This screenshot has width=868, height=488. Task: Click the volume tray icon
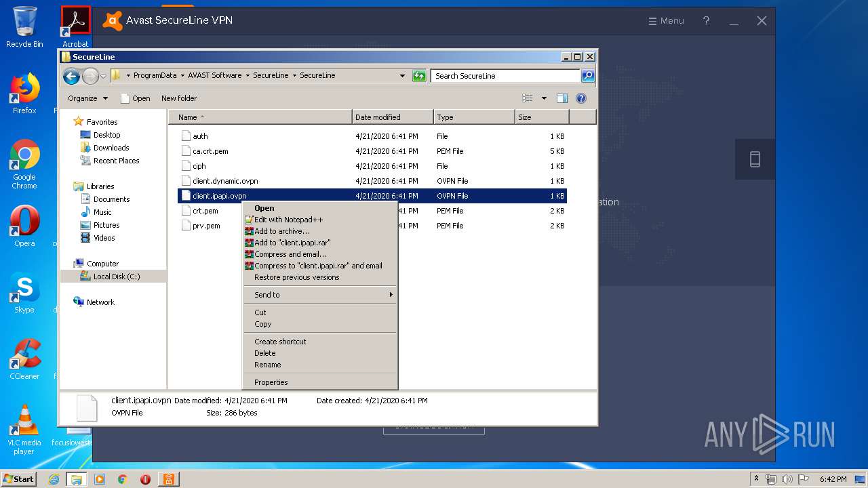pyautogui.click(x=787, y=479)
